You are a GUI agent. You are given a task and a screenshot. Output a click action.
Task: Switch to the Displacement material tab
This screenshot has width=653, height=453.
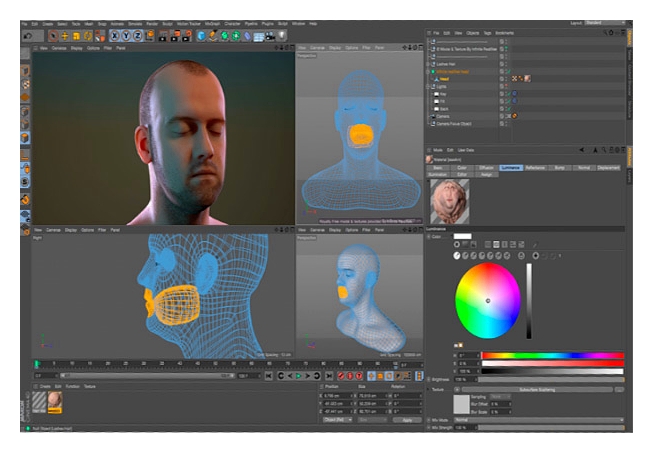click(608, 168)
